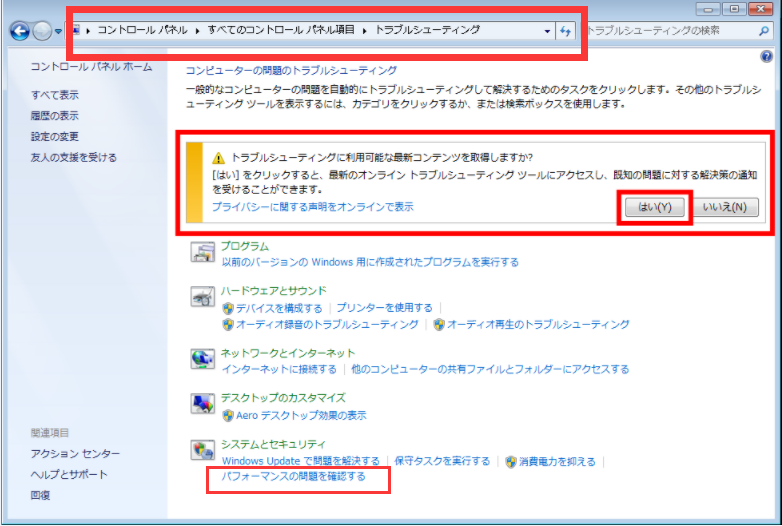Click the システムとセキュリティ category icon
This screenshot has height=526, width=782.
tap(202, 450)
